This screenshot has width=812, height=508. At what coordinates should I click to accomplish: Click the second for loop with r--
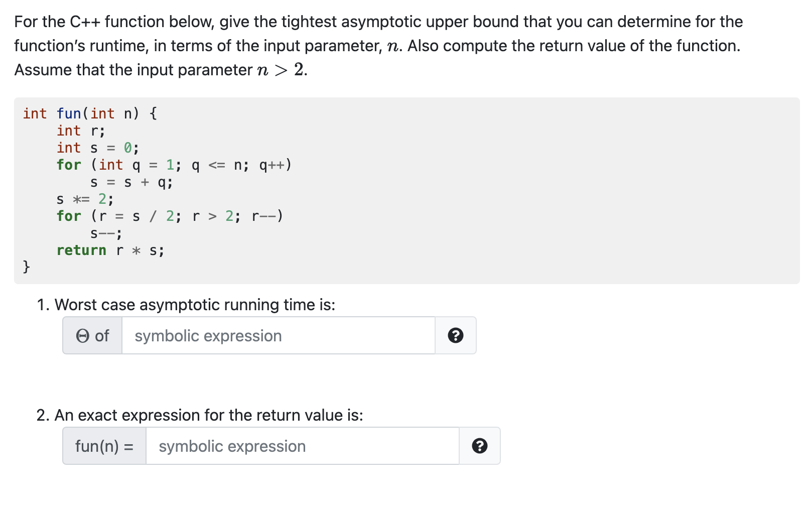coord(170,216)
